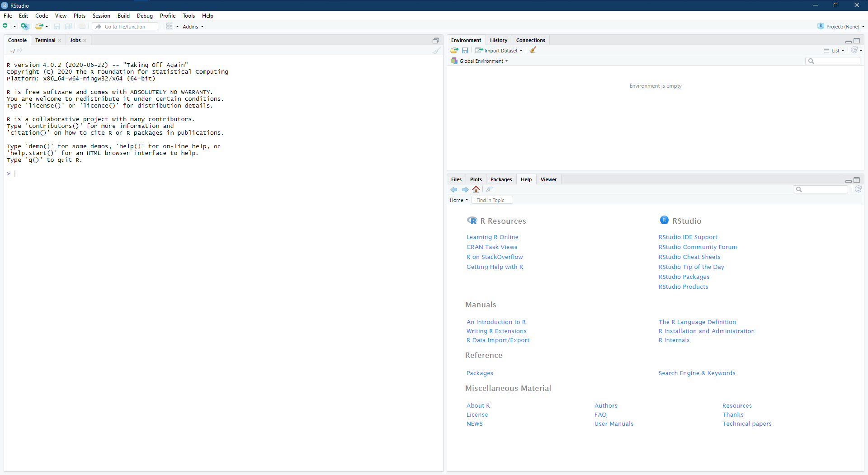Open the RStudio Tip of the Day link
Viewport: 868px width, 475px height.
point(691,267)
